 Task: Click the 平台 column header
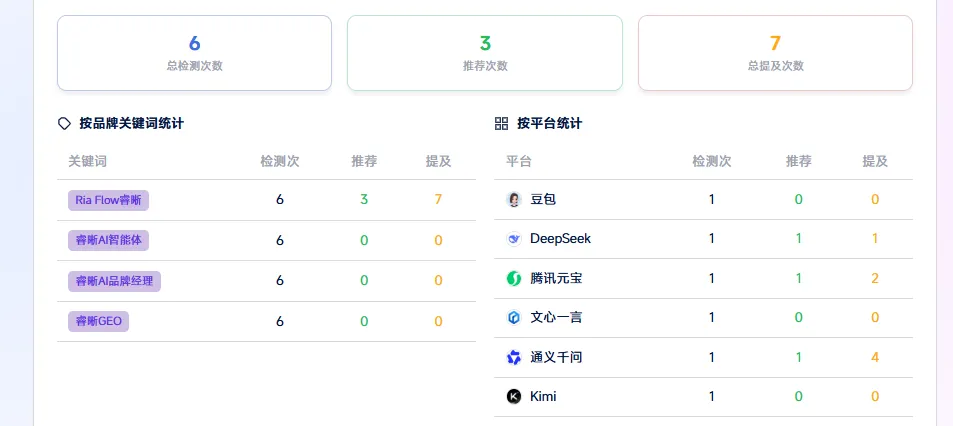pyautogui.click(x=518, y=161)
